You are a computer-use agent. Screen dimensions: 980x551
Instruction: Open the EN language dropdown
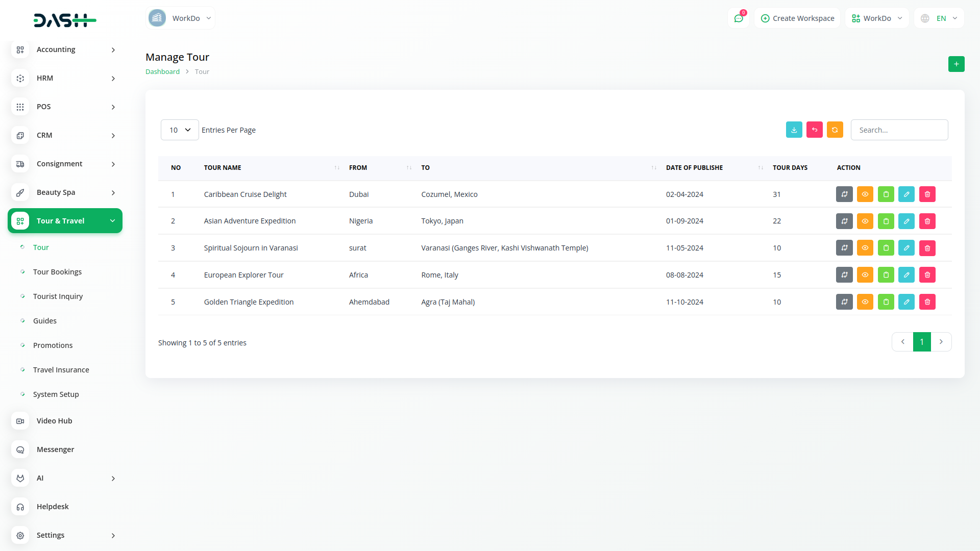[940, 18]
